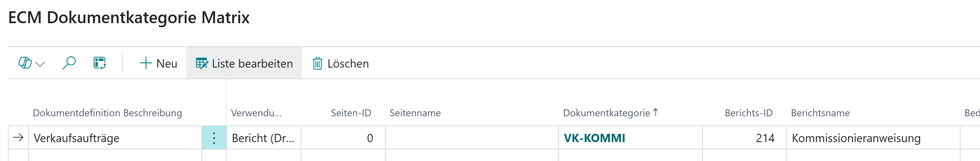Click the Löschen trash icon
980x161 pixels.
[x=317, y=63]
